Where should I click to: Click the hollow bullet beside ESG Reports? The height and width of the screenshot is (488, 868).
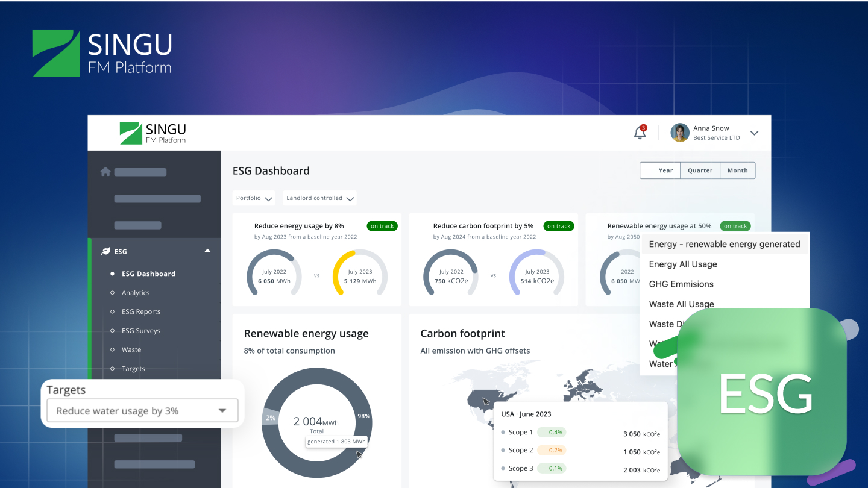[112, 311]
